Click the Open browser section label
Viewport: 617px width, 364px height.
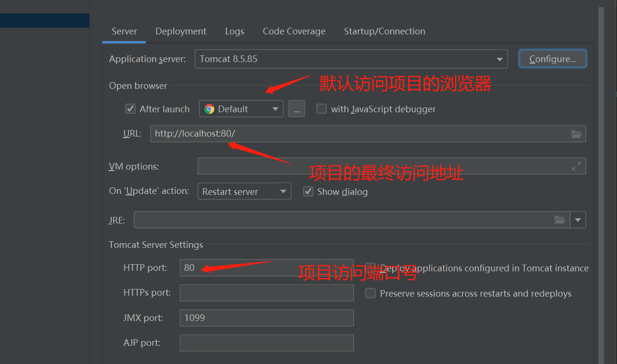138,86
